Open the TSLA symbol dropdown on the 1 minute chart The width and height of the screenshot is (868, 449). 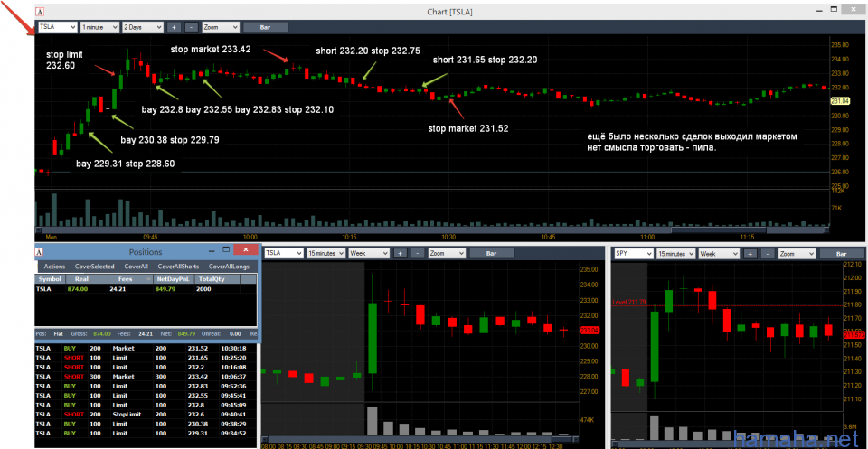pyautogui.click(x=57, y=26)
